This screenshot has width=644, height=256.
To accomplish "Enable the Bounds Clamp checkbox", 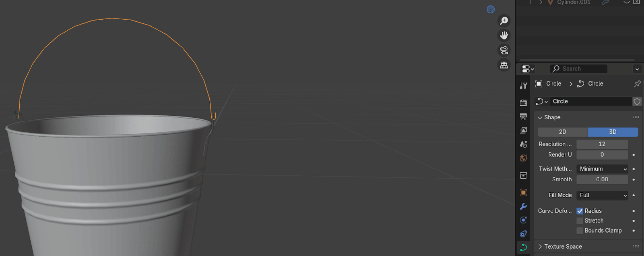I will click(580, 231).
